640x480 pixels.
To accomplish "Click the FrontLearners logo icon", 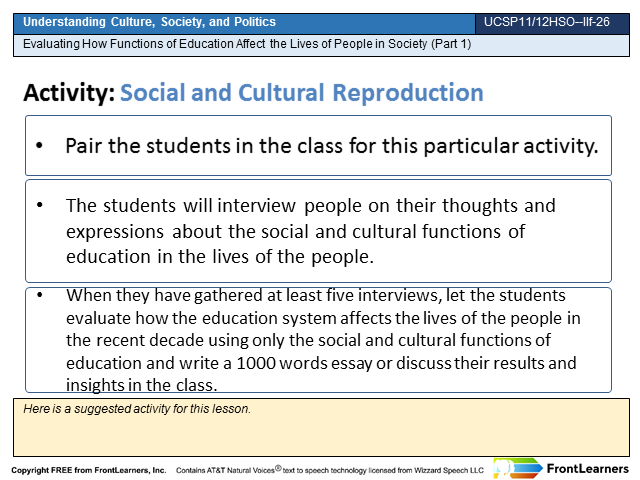I will 518,468.
